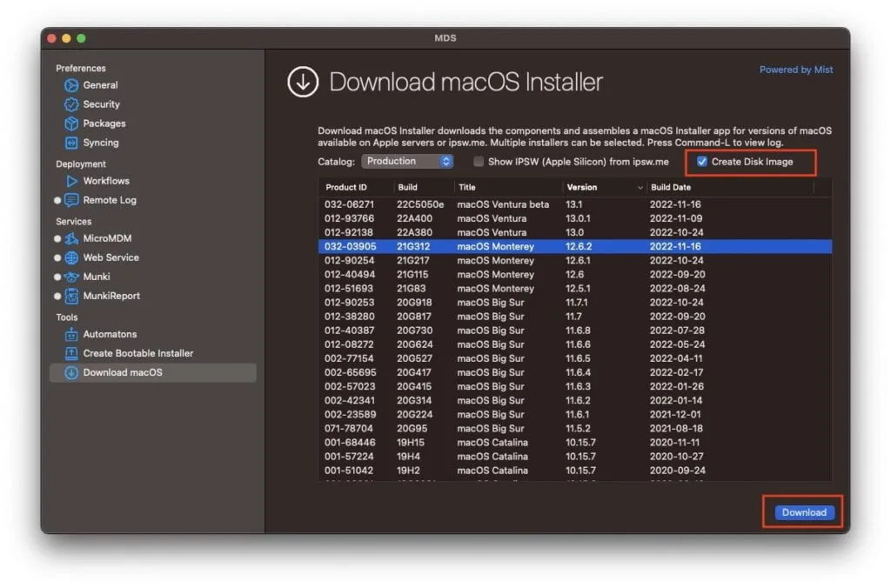The image size is (891, 588).
Task: Open Packages box icon
Action: [x=71, y=124]
